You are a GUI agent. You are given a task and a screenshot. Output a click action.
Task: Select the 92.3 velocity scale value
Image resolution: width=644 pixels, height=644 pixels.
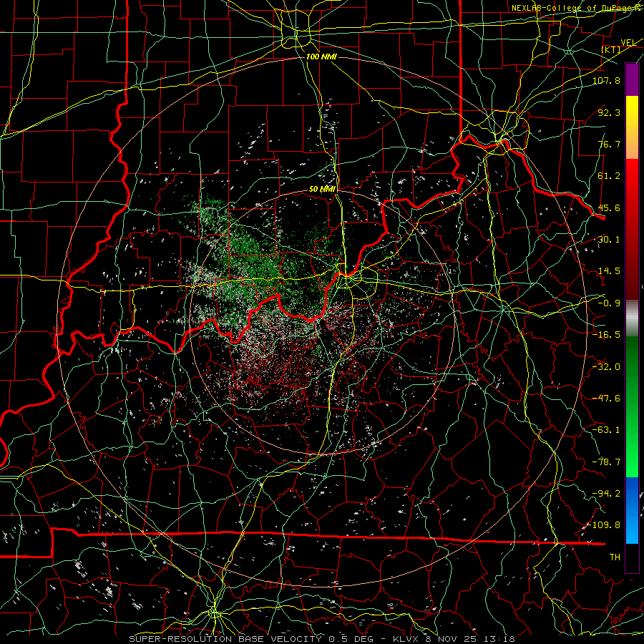point(609,112)
